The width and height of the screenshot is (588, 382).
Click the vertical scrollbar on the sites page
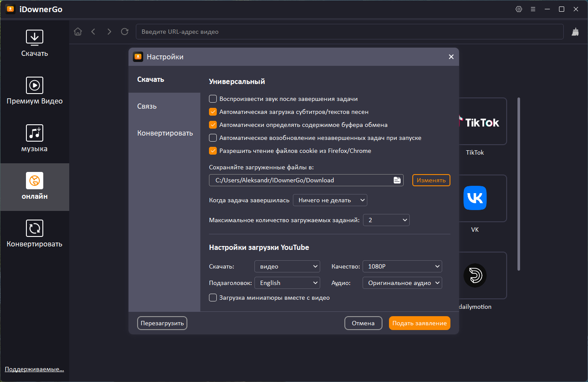click(519, 184)
